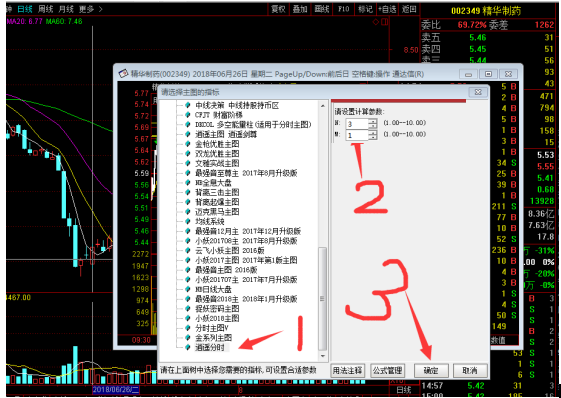The height and width of the screenshot is (398, 561).
Task: Switch to 日线 daily chart tab
Action: pyautogui.click(x=25, y=9)
